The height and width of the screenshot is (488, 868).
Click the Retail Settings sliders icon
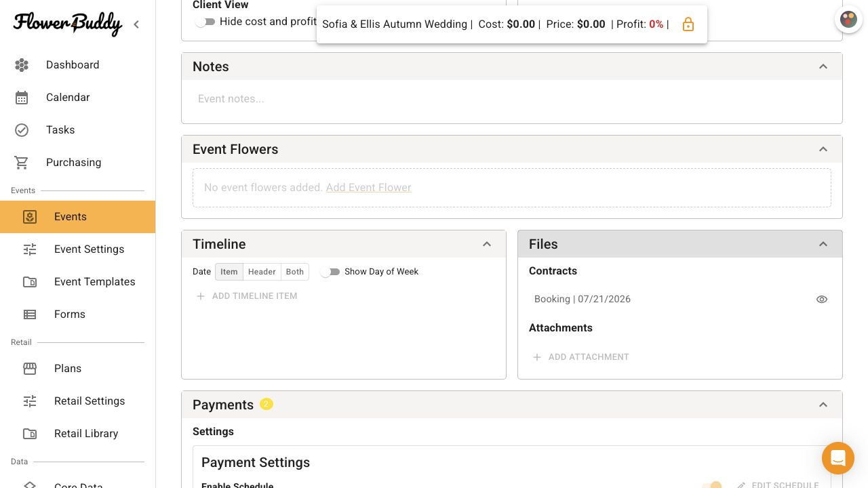[x=30, y=401]
